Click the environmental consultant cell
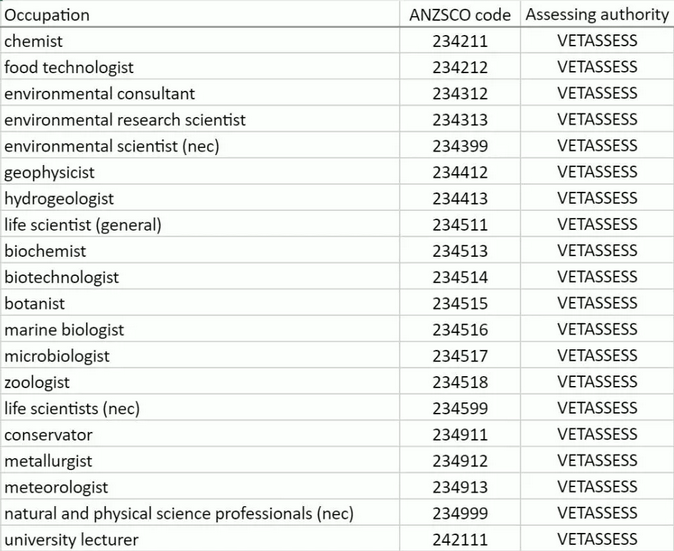674x551 pixels. pos(200,93)
